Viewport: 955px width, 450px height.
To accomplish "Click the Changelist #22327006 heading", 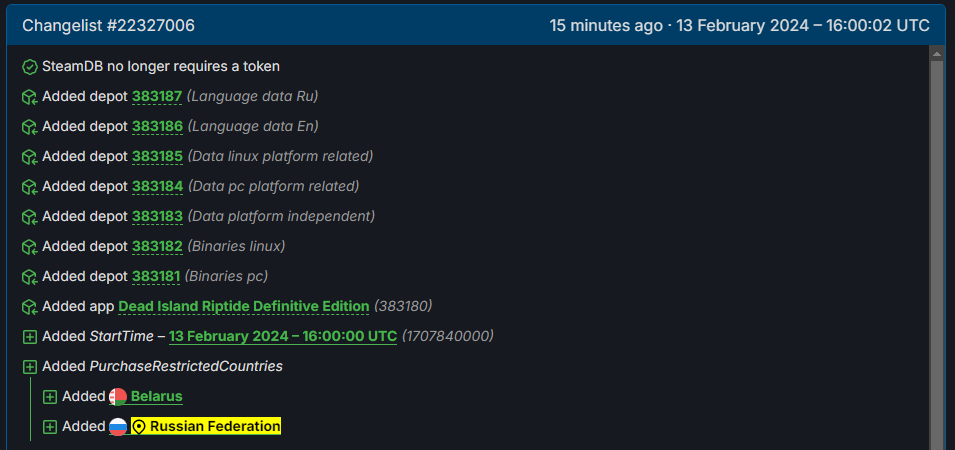I will [108, 26].
